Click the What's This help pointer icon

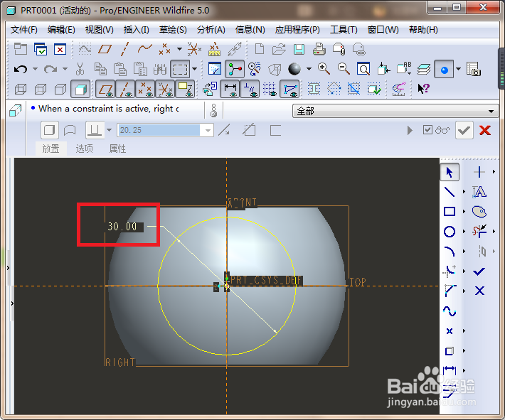coord(423,89)
